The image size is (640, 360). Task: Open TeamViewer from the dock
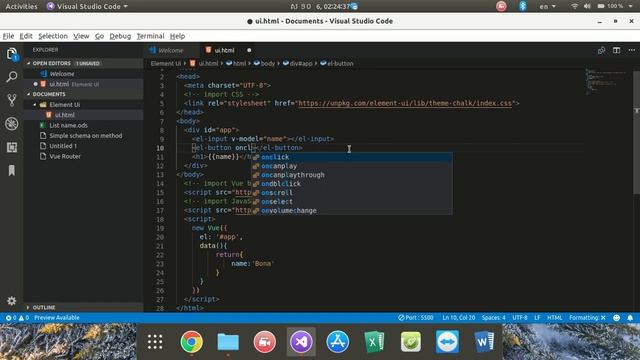coord(447,342)
